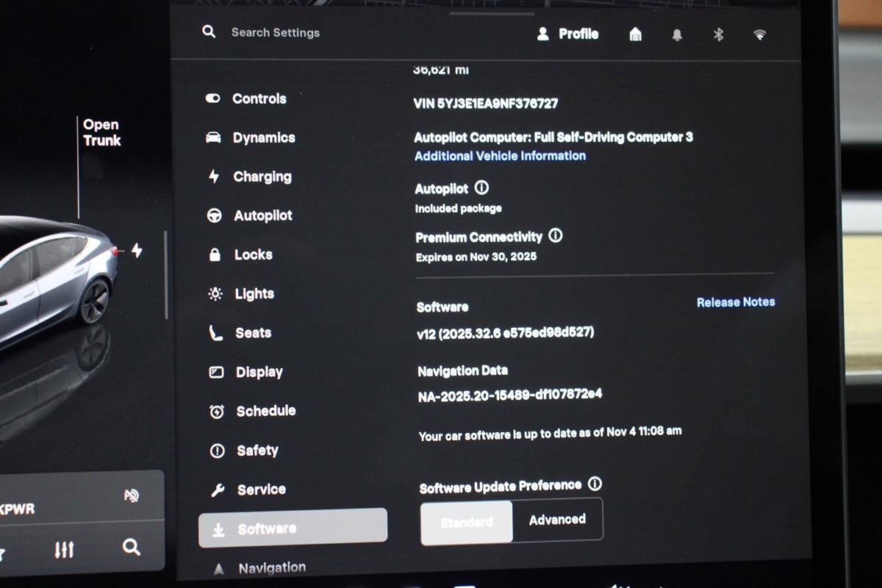This screenshot has width=882, height=588.
Task: Click the media search magnifier icon
Action: point(131,547)
